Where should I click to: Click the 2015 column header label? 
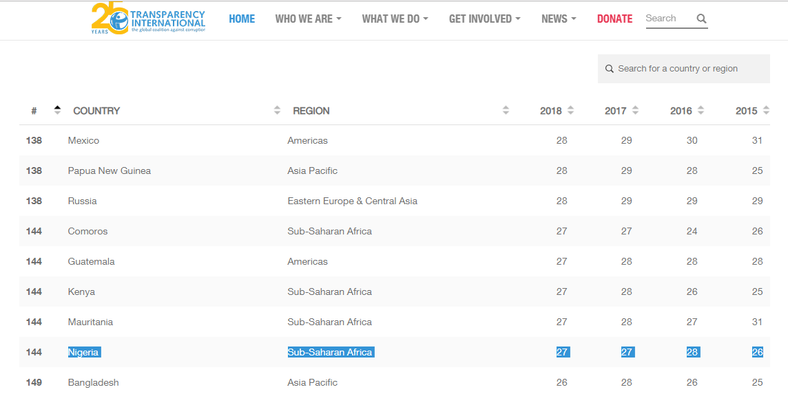pyautogui.click(x=746, y=111)
